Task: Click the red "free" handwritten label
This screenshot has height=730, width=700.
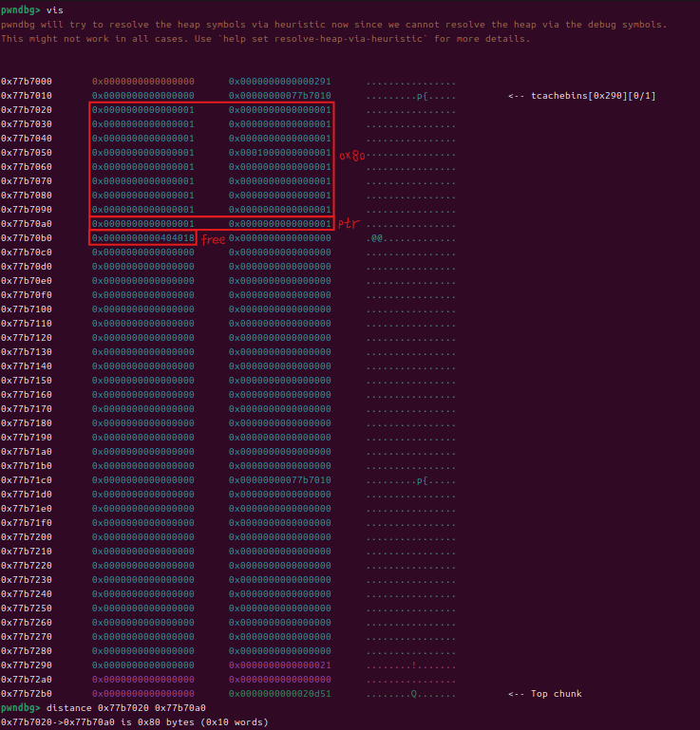Action: point(214,240)
